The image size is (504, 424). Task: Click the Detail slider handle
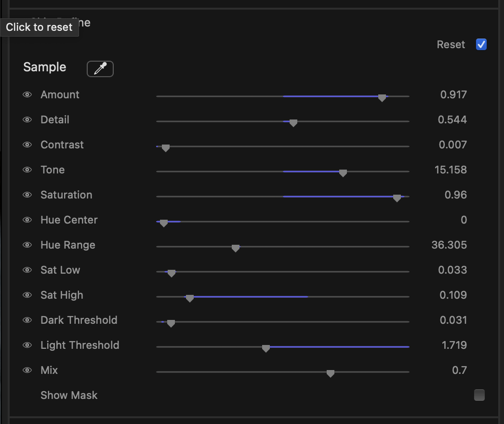293,123
